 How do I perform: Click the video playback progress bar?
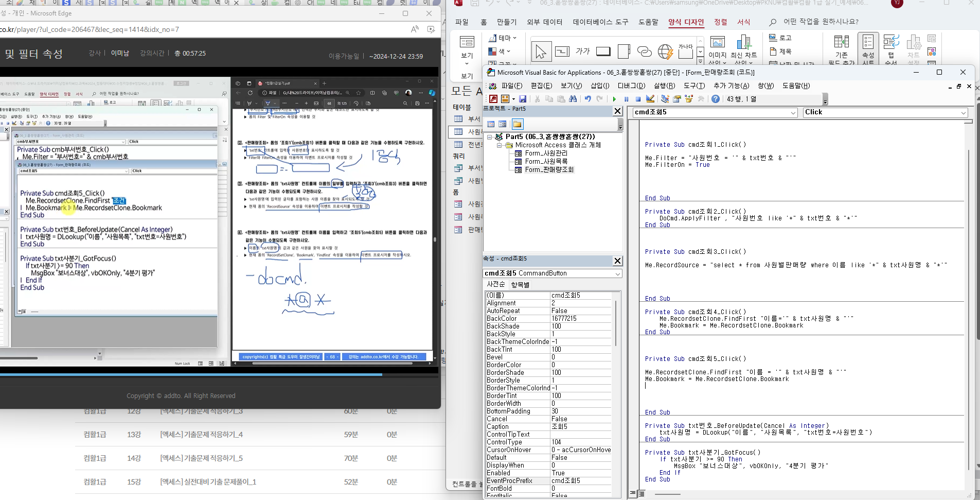[206, 375]
